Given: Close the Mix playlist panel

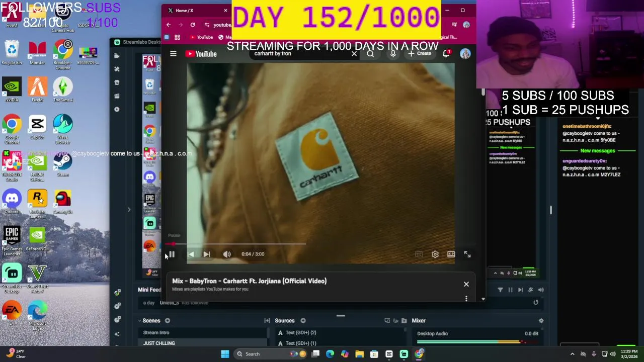Looking at the screenshot, I should (x=466, y=285).
